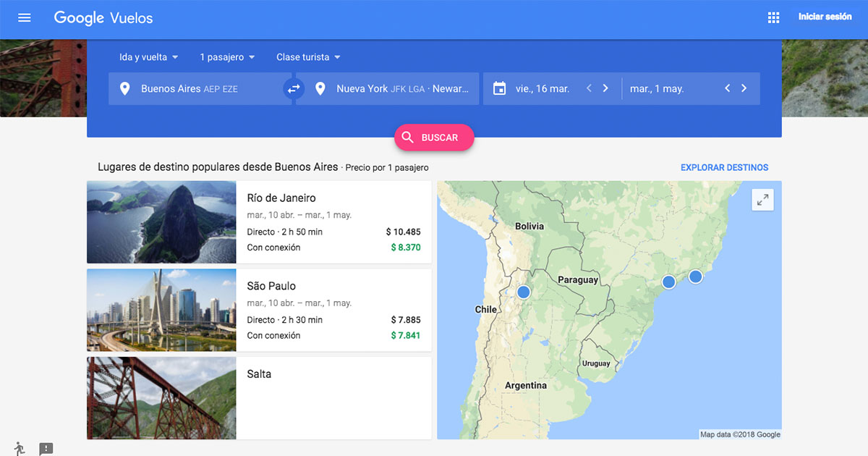Open the Google apps grid
Viewport: 868px width, 456px height.
[773, 17]
